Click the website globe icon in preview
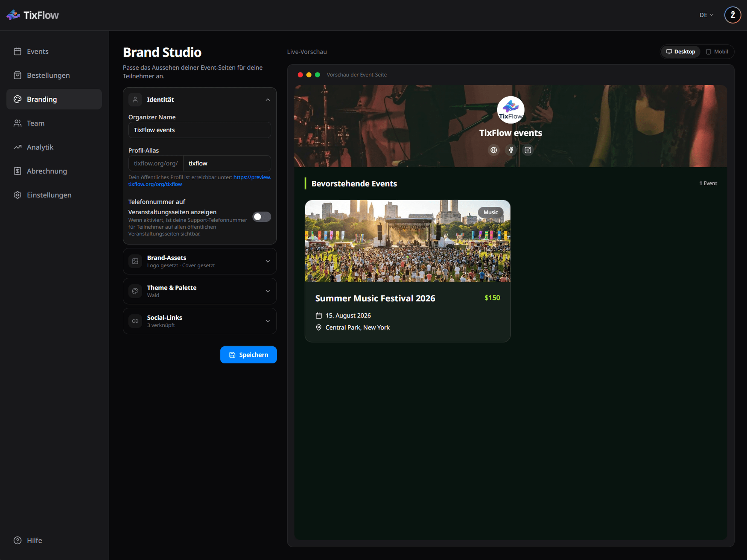The width and height of the screenshot is (747, 560). [493, 150]
